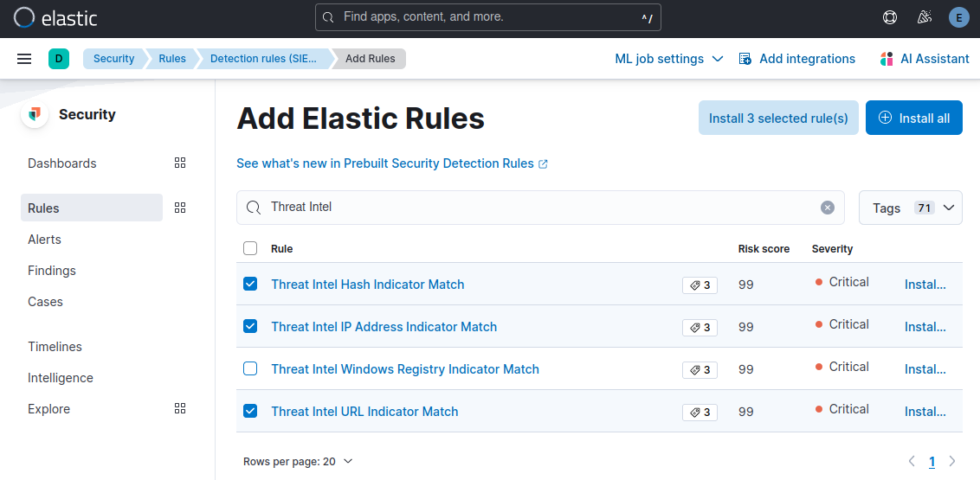
Task: Go to next page arrow
Action: click(x=952, y=461)
